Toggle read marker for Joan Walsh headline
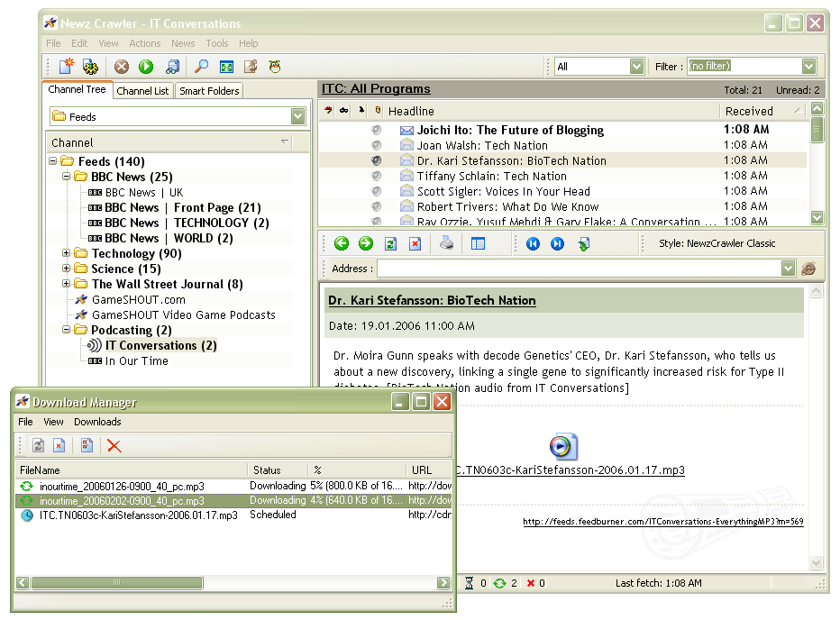This screenshot has height=620, width=840. (377, 145)
